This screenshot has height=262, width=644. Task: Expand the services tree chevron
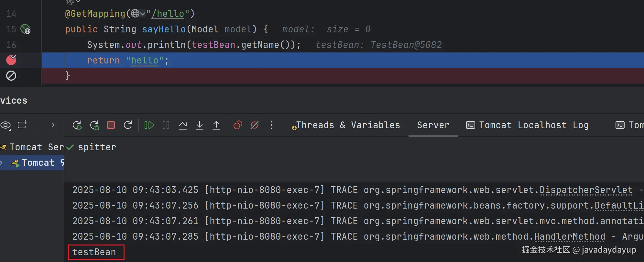[x=53, y=125]
